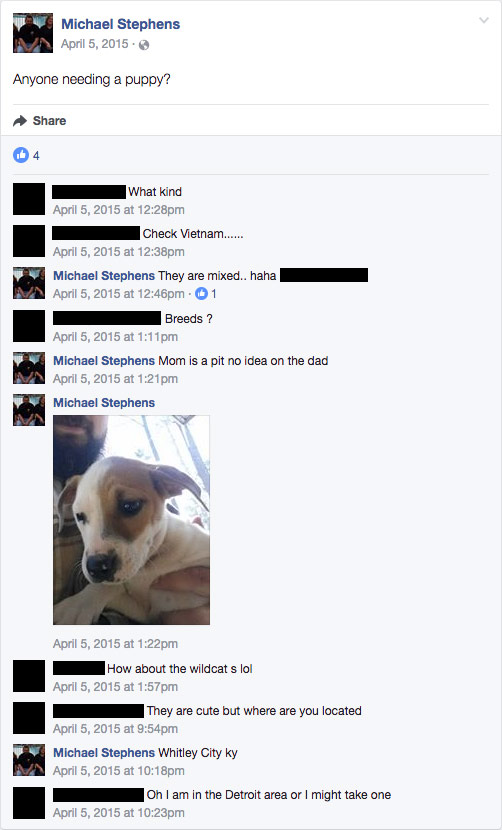This screenshot has height=830, width=502.
Task: Click Michael Stephens name in post header
Action: click(x=121, y=24)
